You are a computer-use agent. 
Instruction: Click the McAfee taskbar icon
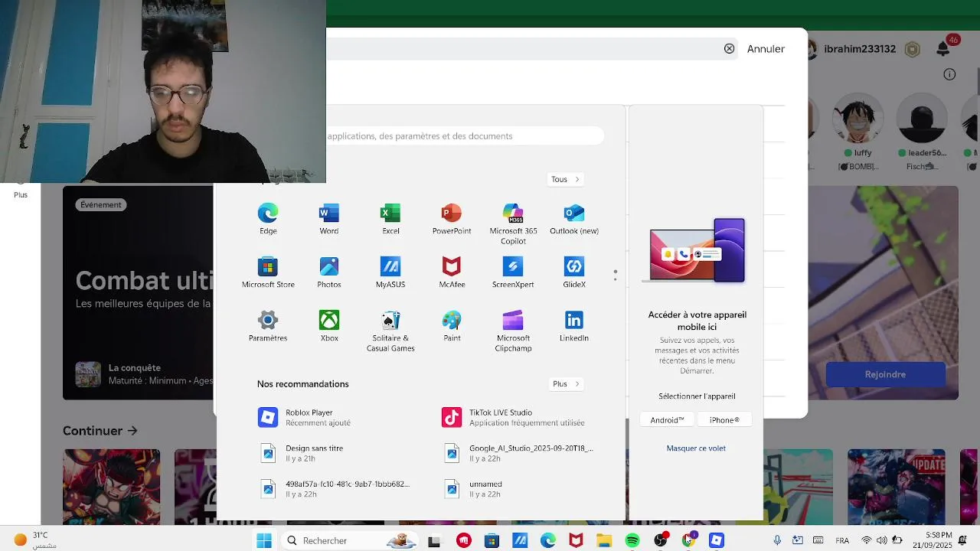(576, 540)
